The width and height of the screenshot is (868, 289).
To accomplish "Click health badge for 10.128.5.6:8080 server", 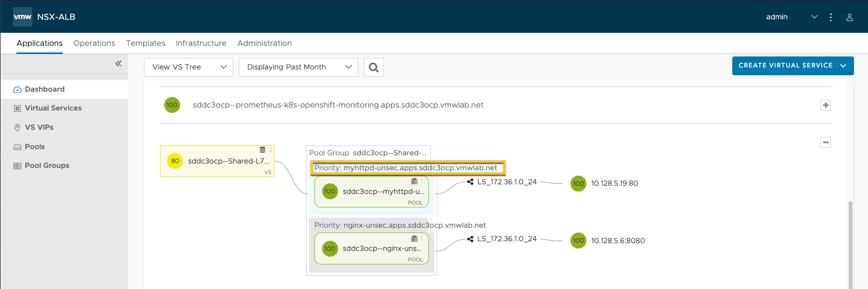I will click(578, 241).
